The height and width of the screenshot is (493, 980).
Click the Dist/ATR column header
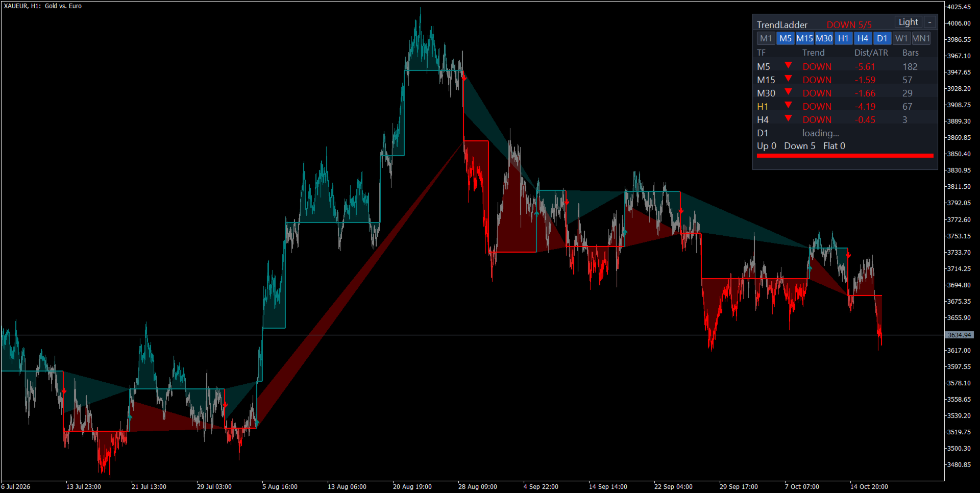point(871,53)
